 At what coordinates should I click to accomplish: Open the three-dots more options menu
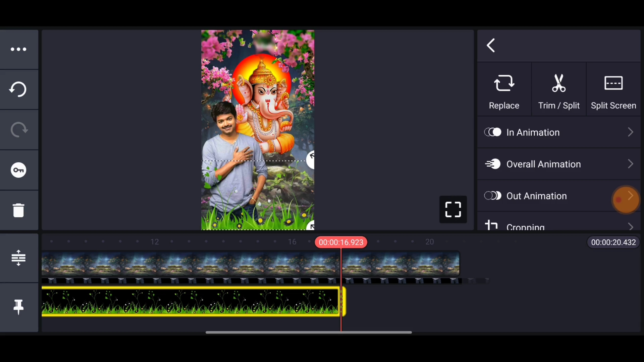(x=18, y=49)
